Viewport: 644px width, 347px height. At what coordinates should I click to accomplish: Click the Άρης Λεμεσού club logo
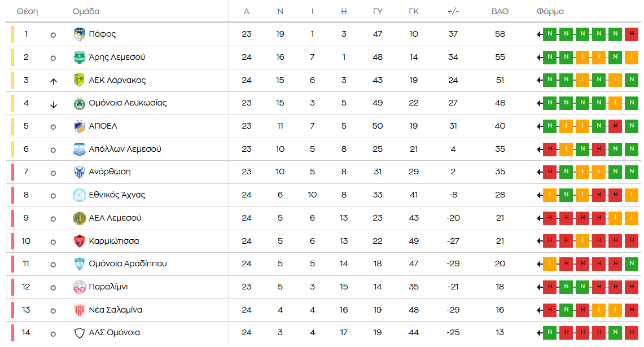point(80,58)
